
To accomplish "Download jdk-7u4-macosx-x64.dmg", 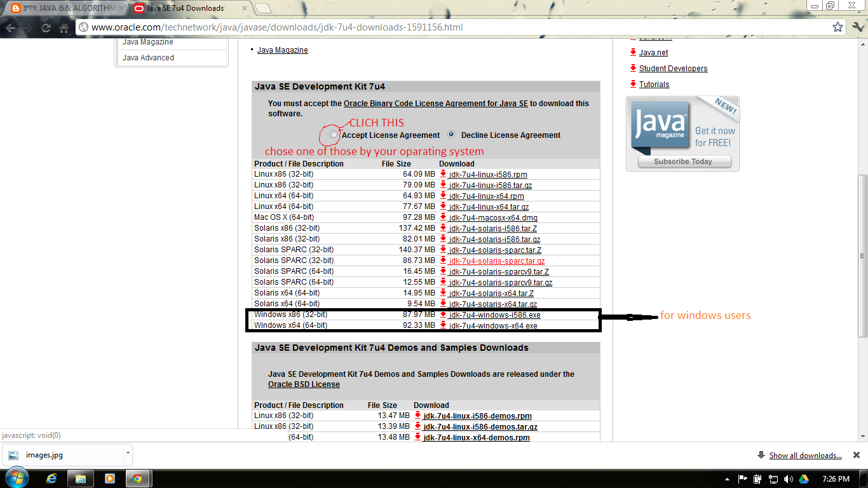I will click(x=493, y=217).
